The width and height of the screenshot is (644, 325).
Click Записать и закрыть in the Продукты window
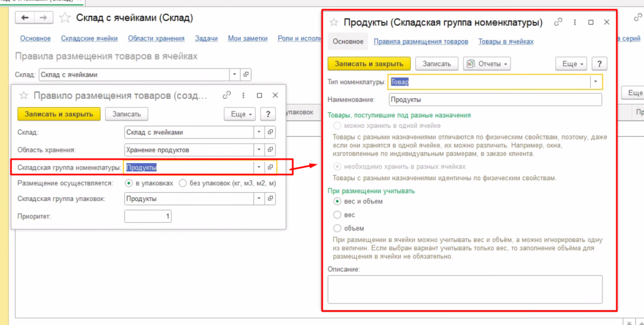click(x=369, y=64)
